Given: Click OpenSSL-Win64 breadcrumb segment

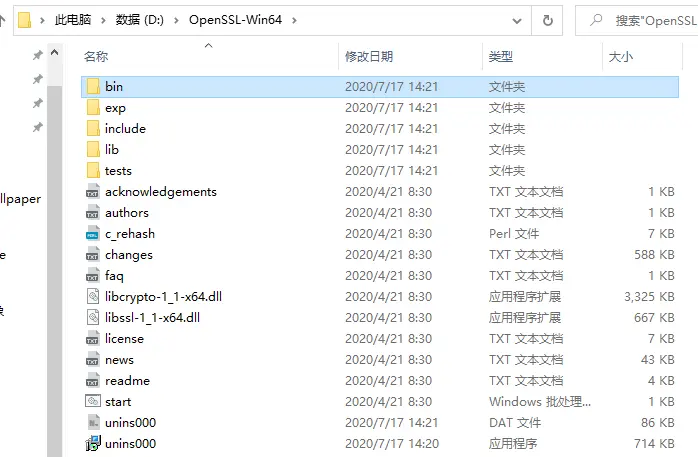Looking at the screenshot, I should coord(235,20).
